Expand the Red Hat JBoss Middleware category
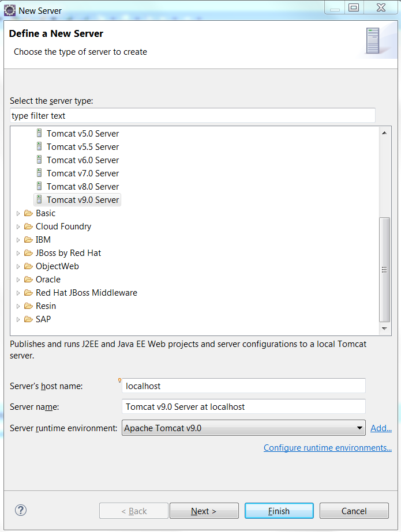 [x=18, y=293]
